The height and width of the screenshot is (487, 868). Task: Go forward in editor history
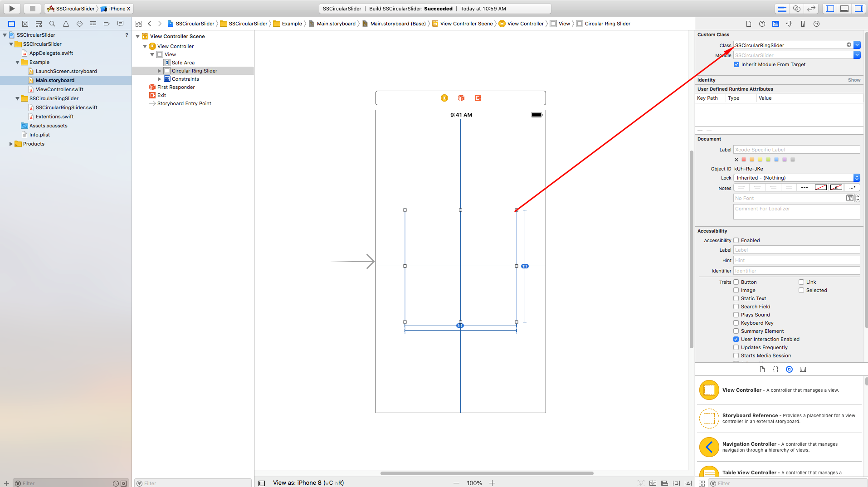click(x=160, y=24)
